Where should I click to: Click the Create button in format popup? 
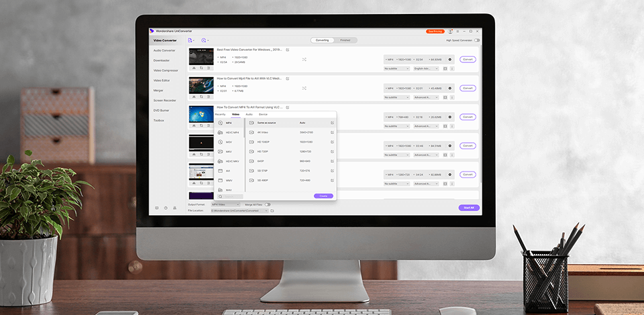[x=323, y=196]
